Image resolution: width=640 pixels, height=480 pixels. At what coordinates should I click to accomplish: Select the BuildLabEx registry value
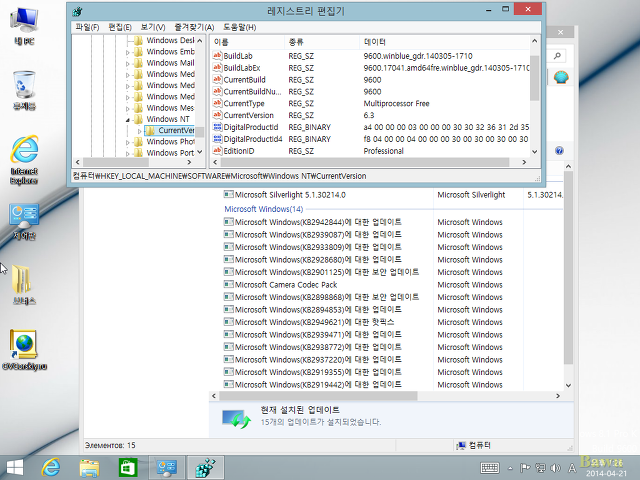click(242, 68)
